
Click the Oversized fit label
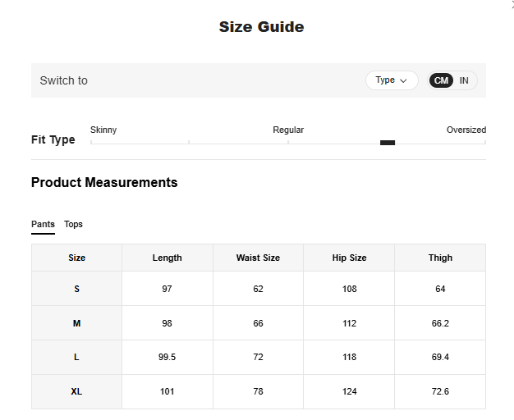pos(466,130)
